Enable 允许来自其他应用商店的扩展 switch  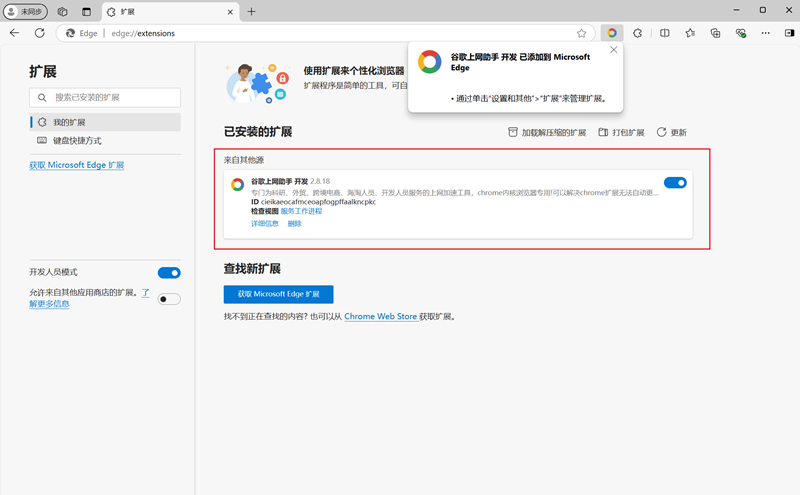[x=169, y=298]
